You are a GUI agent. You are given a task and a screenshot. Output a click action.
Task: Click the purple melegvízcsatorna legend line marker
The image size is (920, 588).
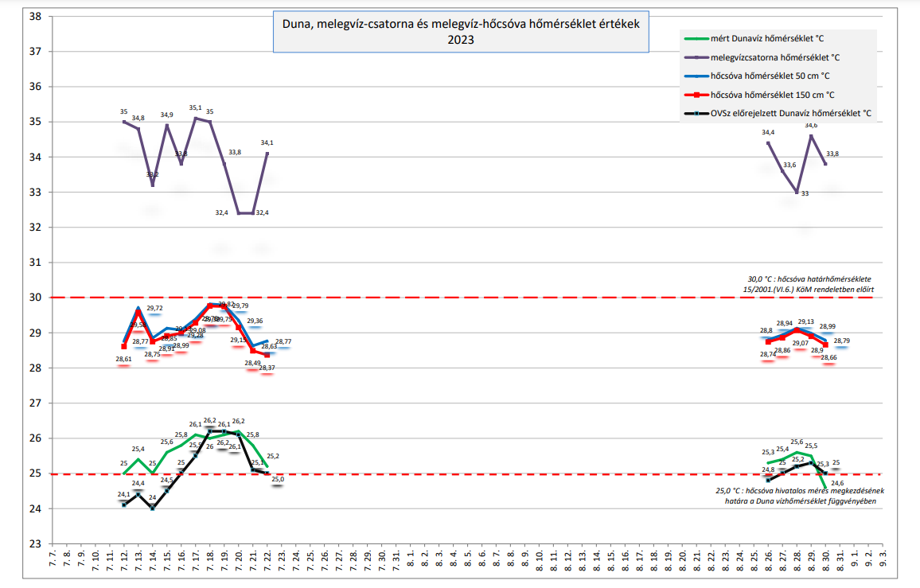(696, 57)
